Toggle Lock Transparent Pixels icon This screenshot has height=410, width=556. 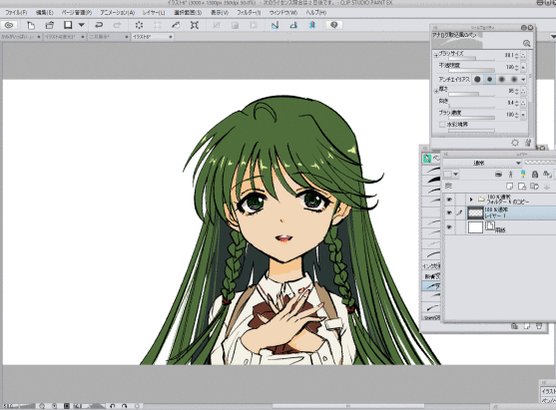(x=547, y=174)
